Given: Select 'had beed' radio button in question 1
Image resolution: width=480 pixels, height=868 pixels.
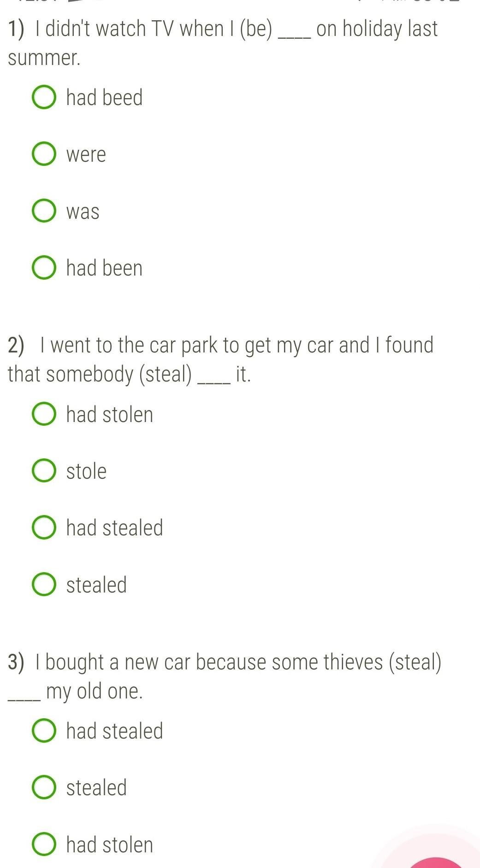Looking at the screenshot, I should [44, 97].
